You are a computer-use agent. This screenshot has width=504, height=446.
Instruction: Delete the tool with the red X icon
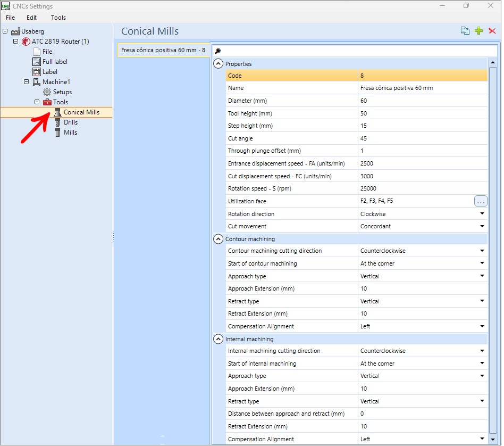click(x=492, y=31)
